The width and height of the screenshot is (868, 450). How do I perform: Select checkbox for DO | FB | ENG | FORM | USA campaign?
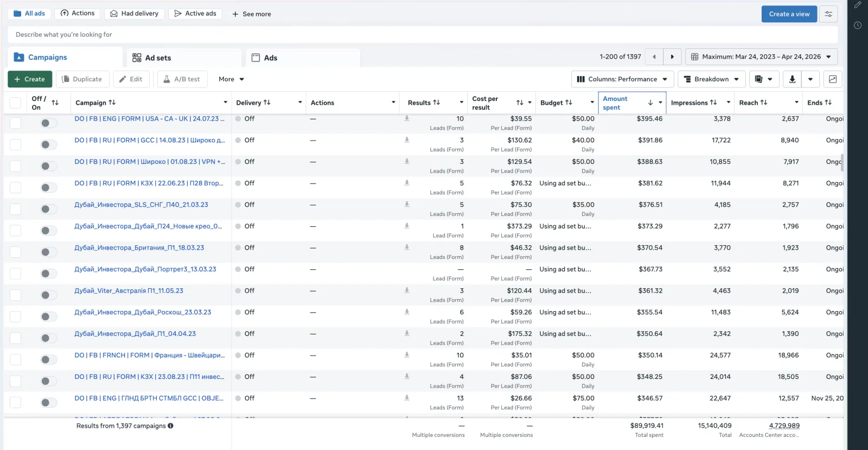click(16, 123)
